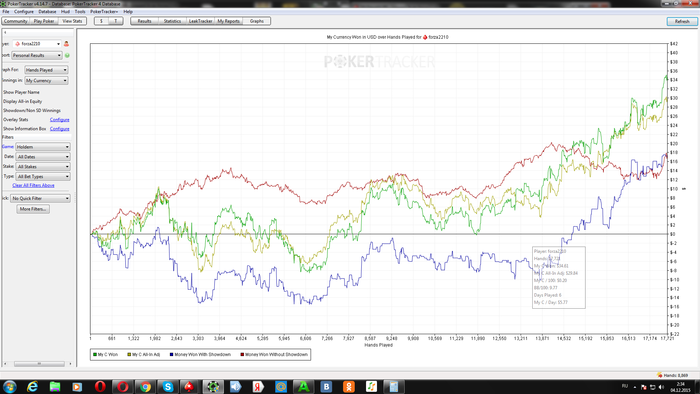This screenshot has height=394, width=700.
Task: Open Configure menu
Action: (24, 12)
